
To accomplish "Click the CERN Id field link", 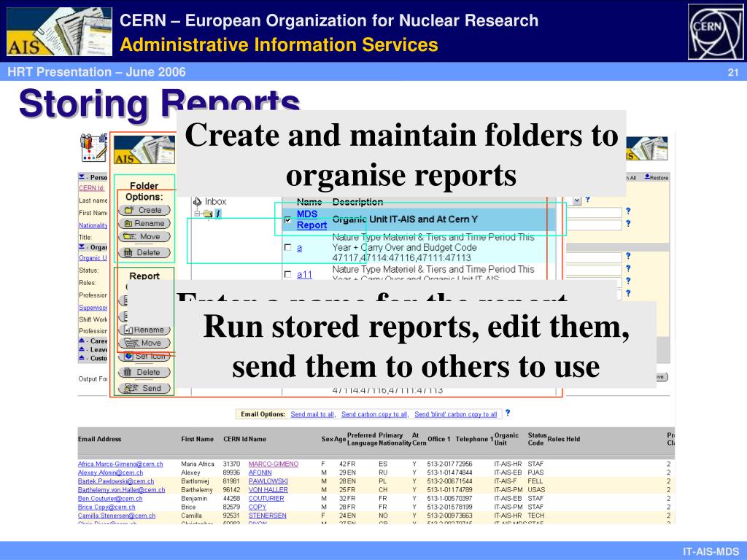I will pyautogui.click(x=91, y=188).
